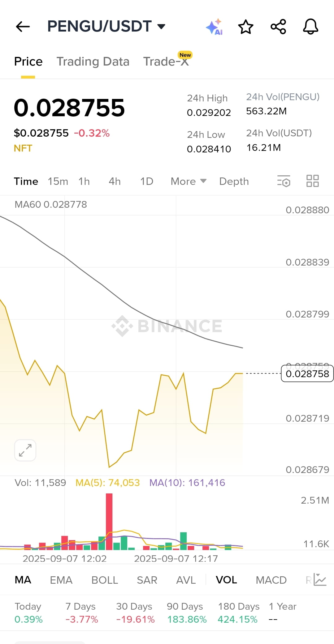Expand the More timeframe dropdown
The image size is (334, 644).
[x=189, y=181]
